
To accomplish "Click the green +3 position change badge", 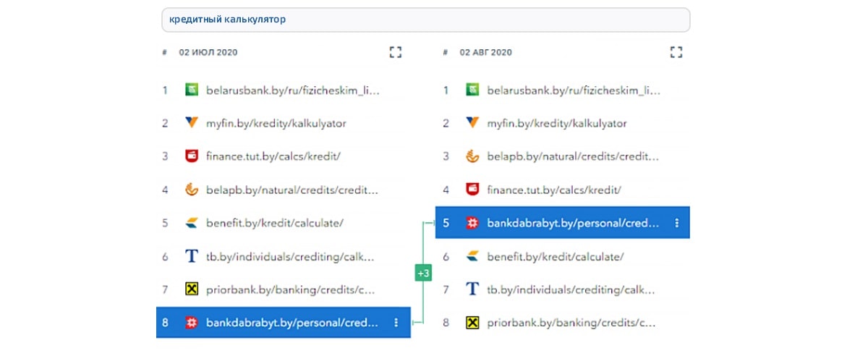I will point(423,273).
